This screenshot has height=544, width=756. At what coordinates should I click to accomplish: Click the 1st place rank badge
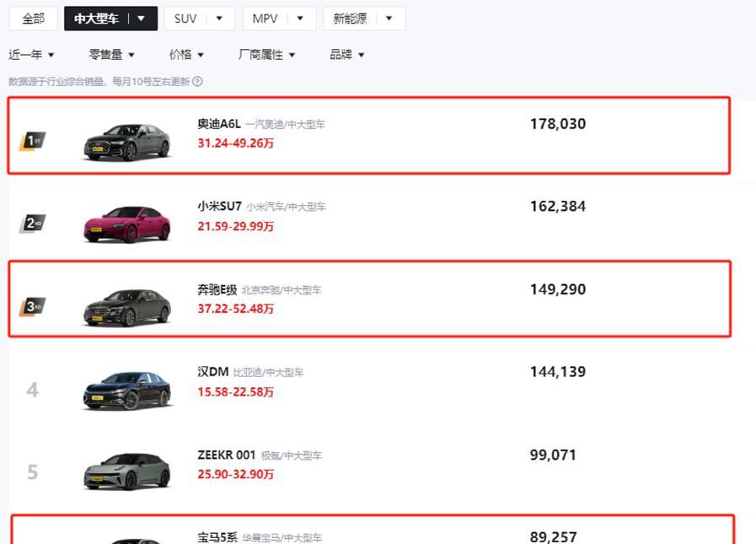tap(32, 140)
